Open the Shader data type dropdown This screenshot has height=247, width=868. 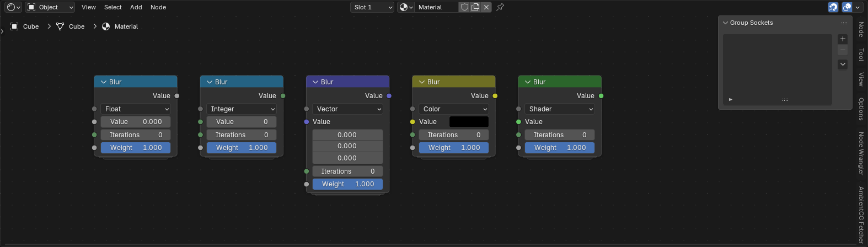[x=560, y=109]
